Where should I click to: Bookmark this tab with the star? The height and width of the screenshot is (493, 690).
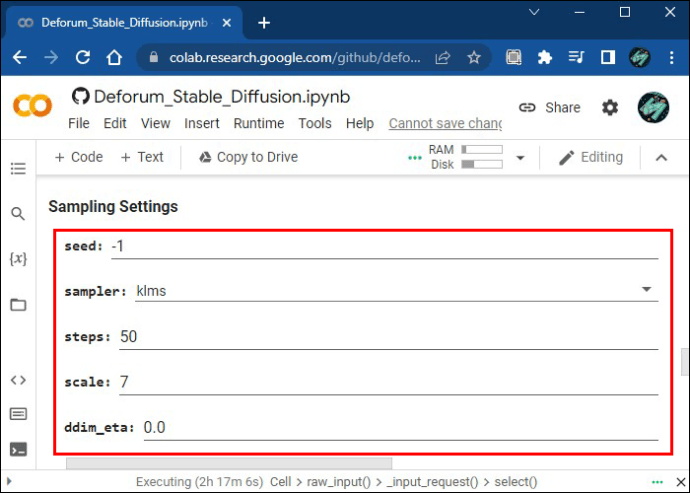474,57
